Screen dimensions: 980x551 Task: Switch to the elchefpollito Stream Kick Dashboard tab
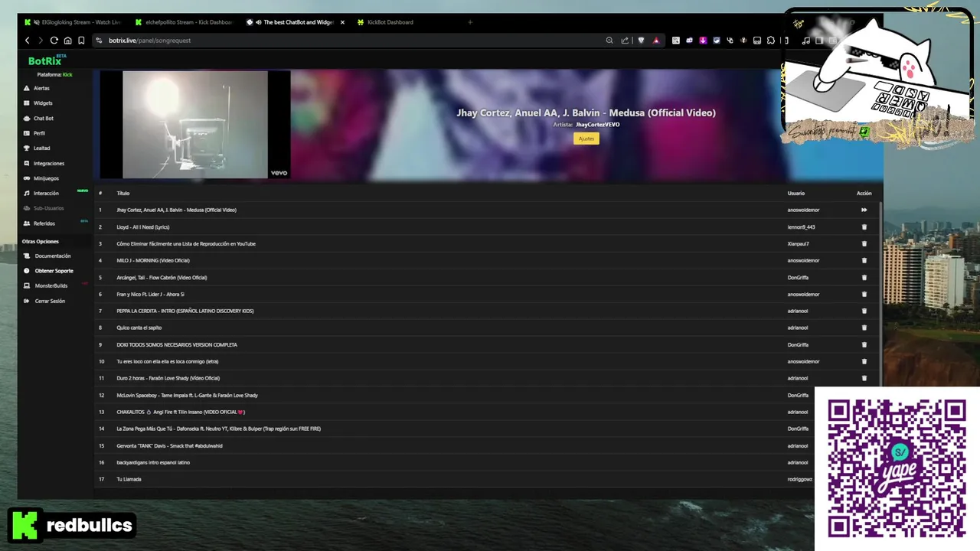coord(183,22)
